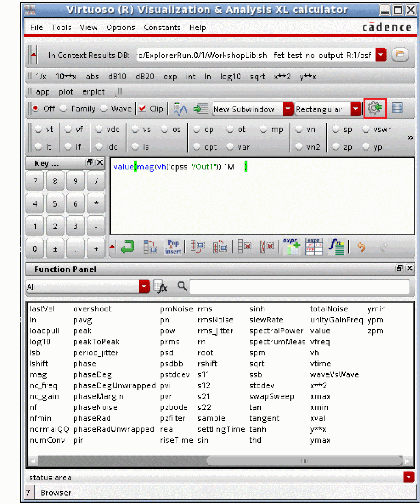Click the function search input field
The image size is (420, 504).
tap(299, 287)
